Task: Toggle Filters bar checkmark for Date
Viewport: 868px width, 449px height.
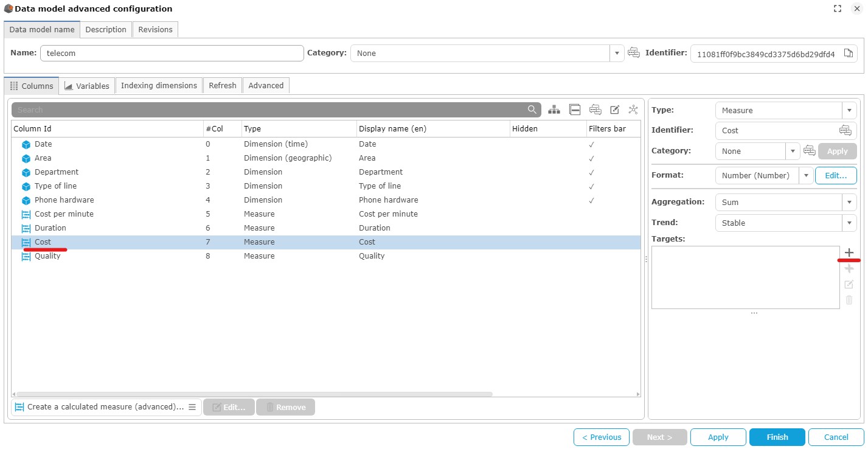Action: [x=591, y=144]
